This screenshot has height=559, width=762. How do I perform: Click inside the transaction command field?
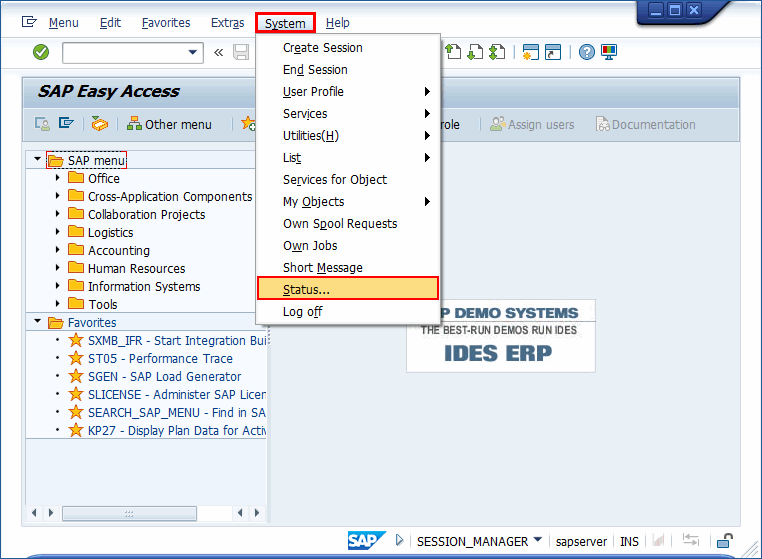tap(124, 52)
